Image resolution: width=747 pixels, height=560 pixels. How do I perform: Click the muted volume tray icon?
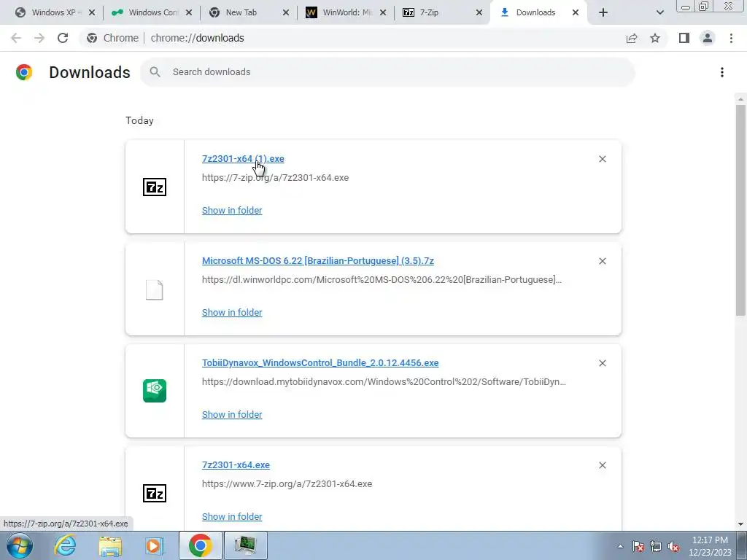[x=673, y=546]
